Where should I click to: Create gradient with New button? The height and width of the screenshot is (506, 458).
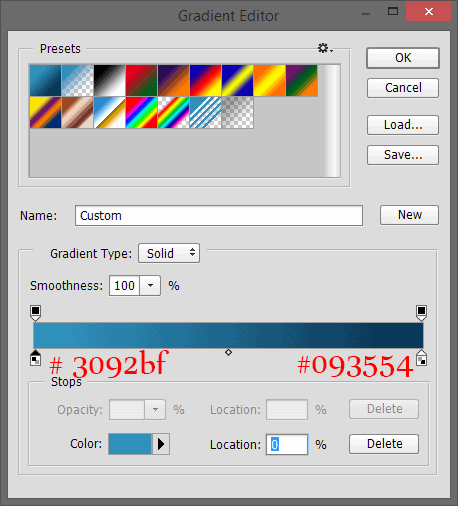410,215
